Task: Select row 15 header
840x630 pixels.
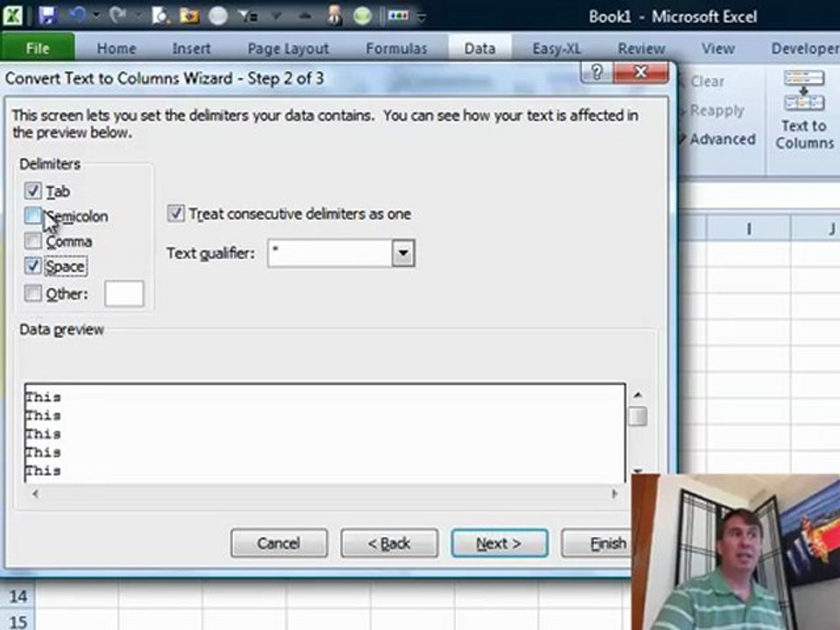Action: coord(17,621)
